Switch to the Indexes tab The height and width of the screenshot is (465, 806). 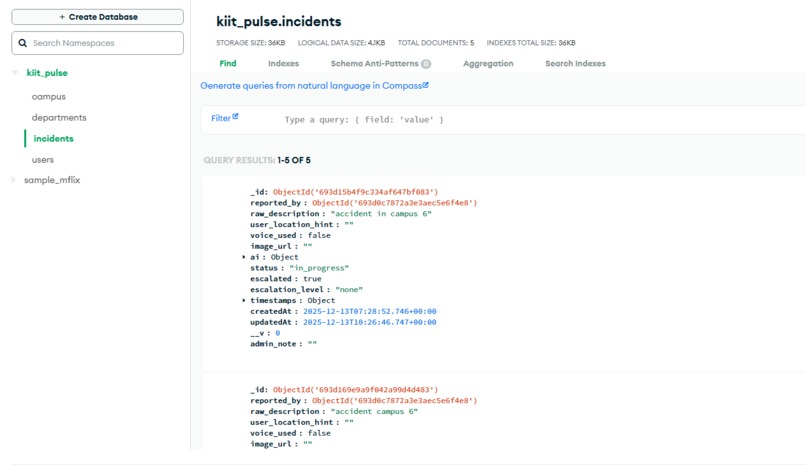point(283,64)
